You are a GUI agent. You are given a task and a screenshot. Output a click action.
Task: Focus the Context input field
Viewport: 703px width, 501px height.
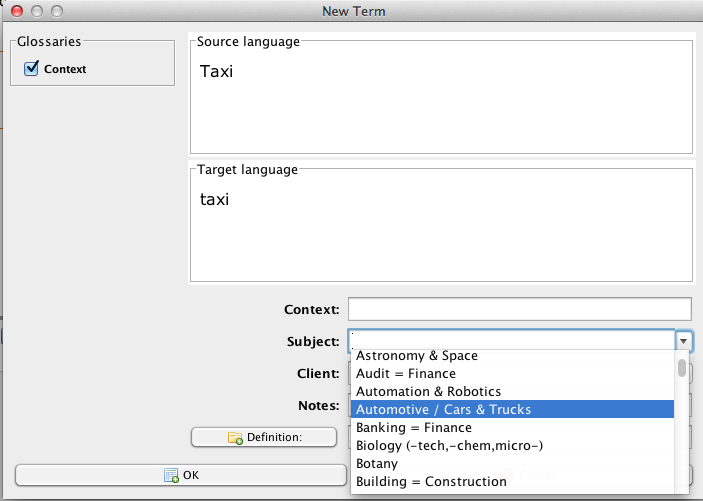(519, 309)
